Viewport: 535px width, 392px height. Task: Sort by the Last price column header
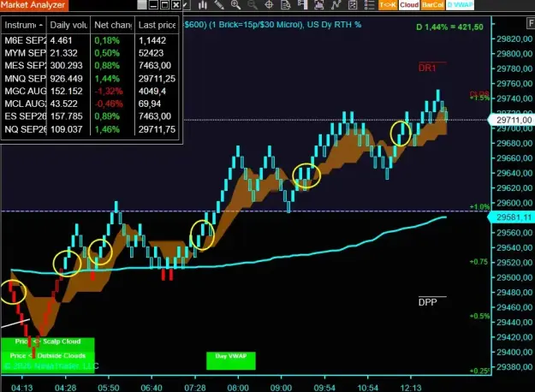pyautogui.click(x=157, y=25)
